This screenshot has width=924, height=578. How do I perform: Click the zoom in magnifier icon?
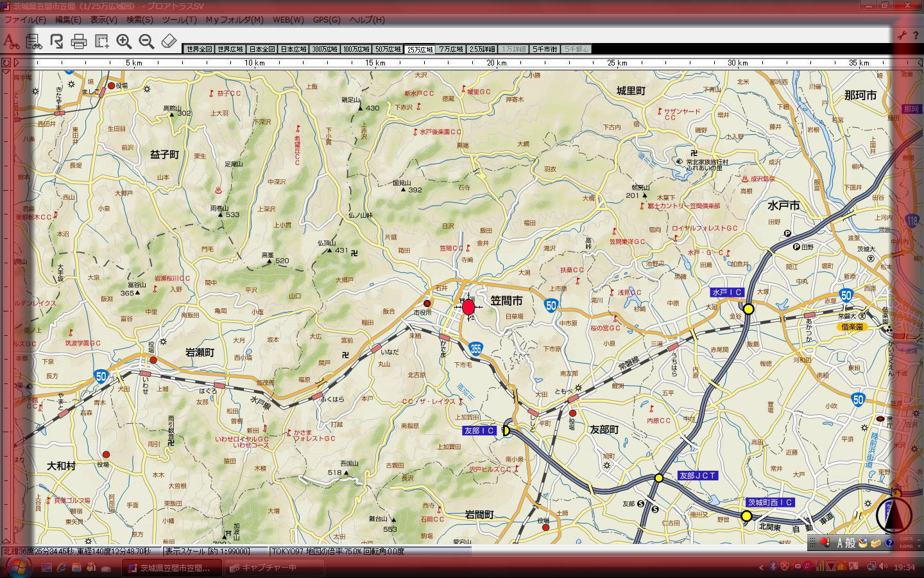(124, 42)
